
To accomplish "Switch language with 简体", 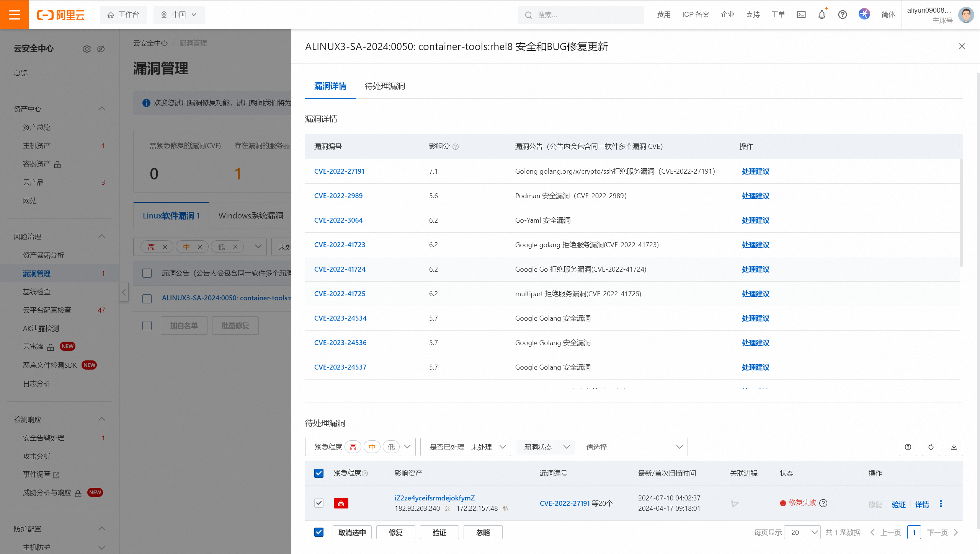I will pyautogui.click(x=888, y=15).
